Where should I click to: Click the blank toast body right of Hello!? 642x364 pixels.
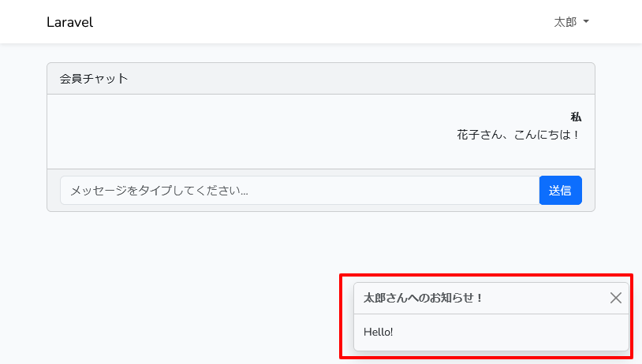tap(513, 332)
